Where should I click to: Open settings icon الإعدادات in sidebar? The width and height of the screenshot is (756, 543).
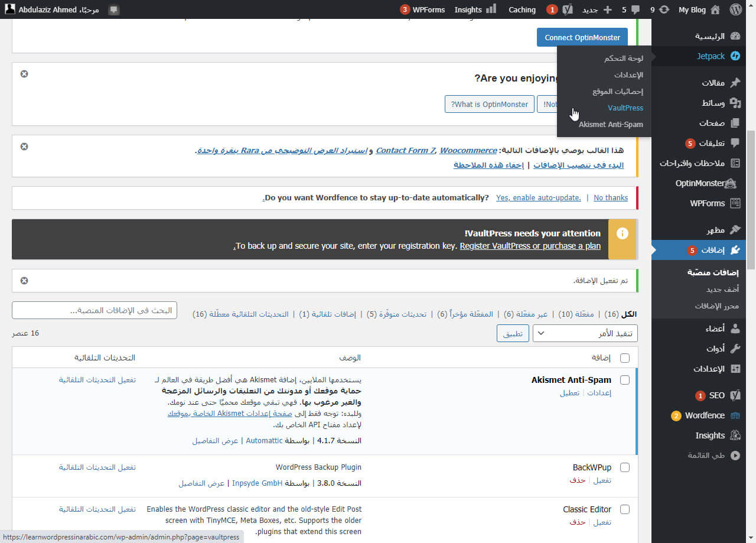pyautogui.click(x=735, y=369)
